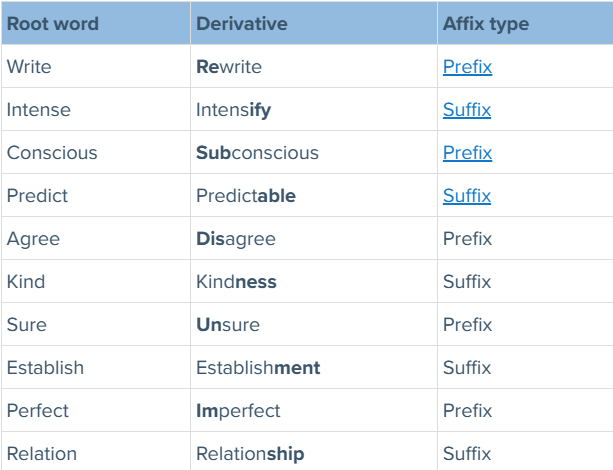This screenshot has width=613, height=470.
Task: Click the Derivative column header
Action: [241, 24]
